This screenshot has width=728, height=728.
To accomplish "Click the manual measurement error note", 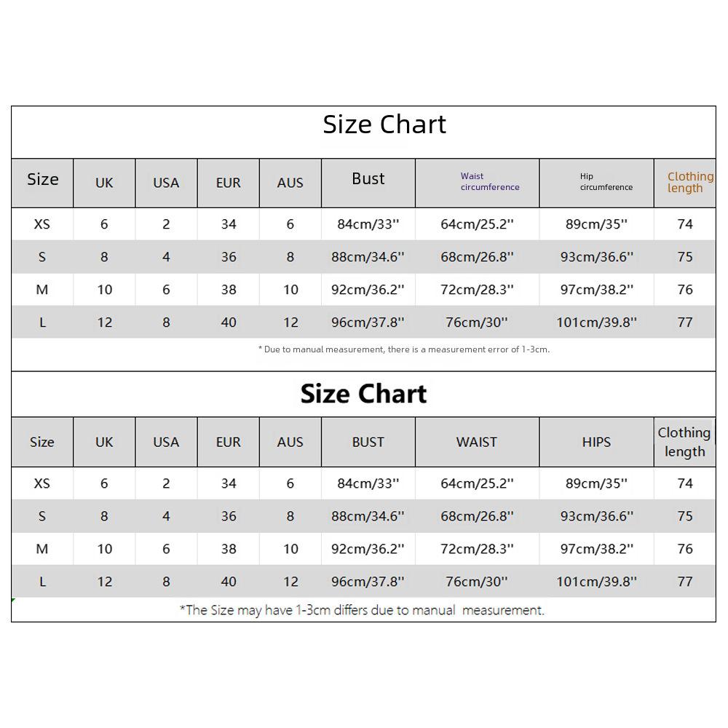I will pyautogui.click(x=404, y=349).
